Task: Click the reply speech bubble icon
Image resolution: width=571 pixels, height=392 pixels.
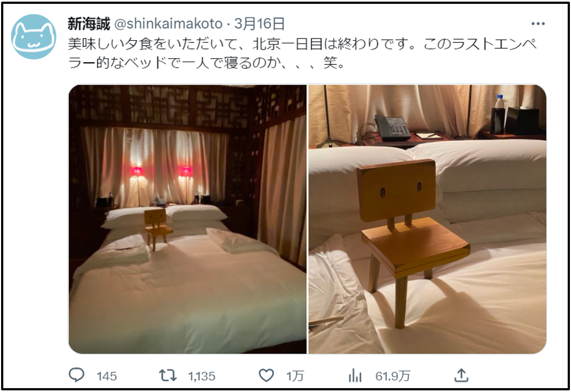Action: click(x=76, y=375)
